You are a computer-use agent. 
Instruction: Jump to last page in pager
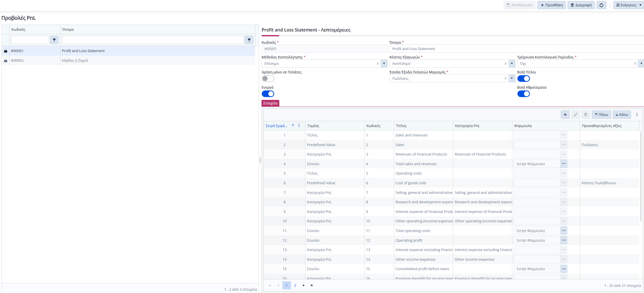pos(312,285)
